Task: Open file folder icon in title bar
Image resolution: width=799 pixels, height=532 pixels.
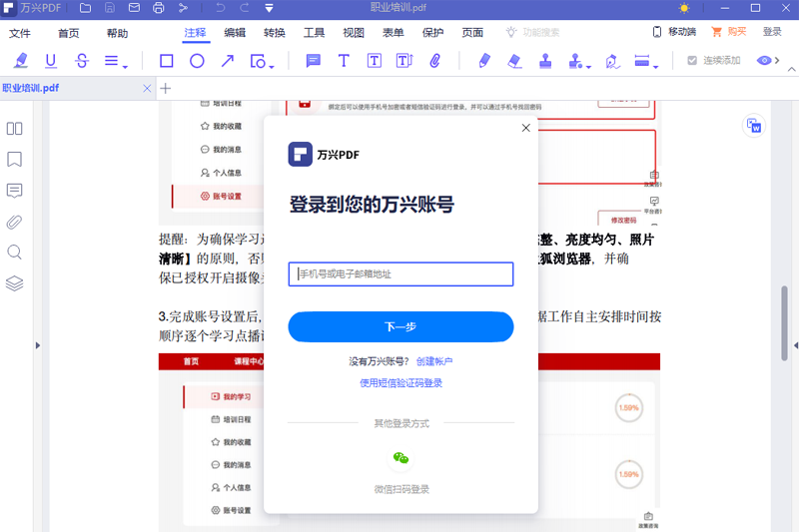Action: click(85, 8)
